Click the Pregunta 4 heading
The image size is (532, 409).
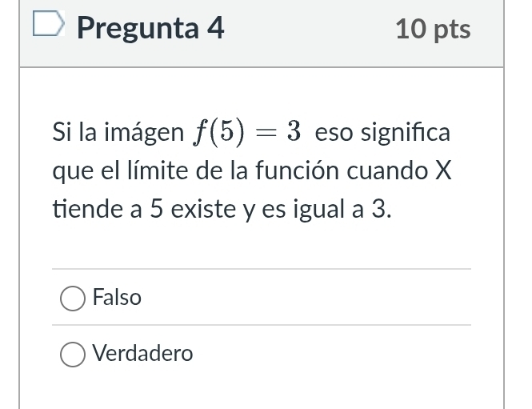[x=150, y=29]
